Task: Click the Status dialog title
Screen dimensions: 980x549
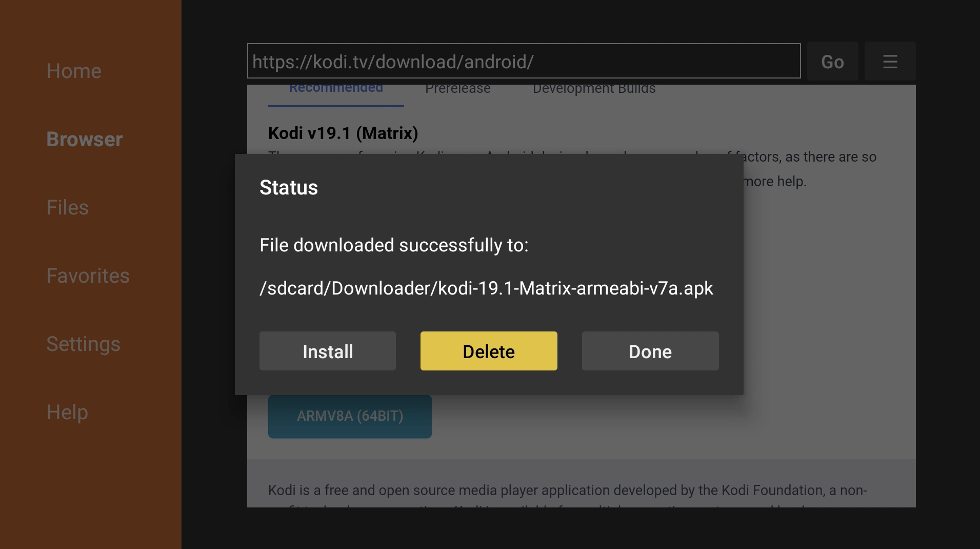Action: coord(289,188)
